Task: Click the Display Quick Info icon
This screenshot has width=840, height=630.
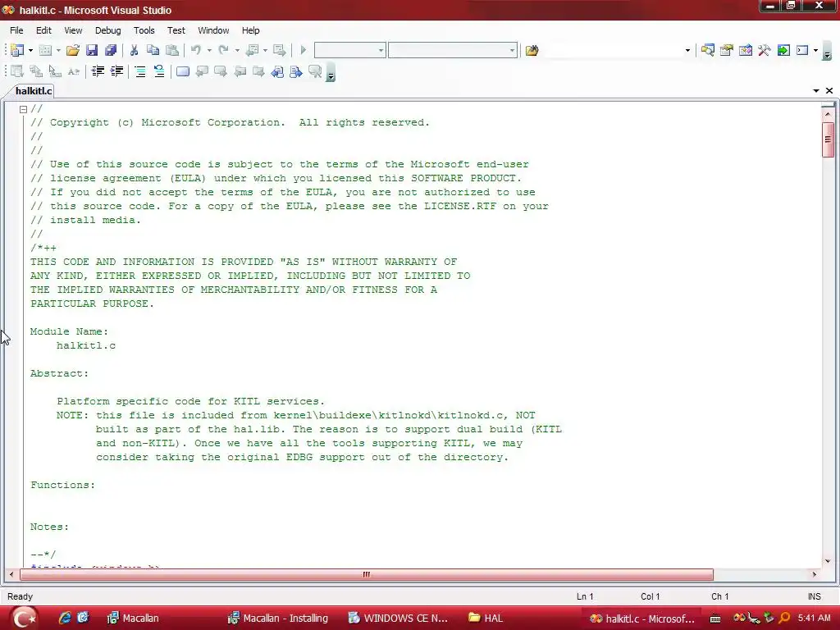Action: pyautogui.click(x=55, y=71)
